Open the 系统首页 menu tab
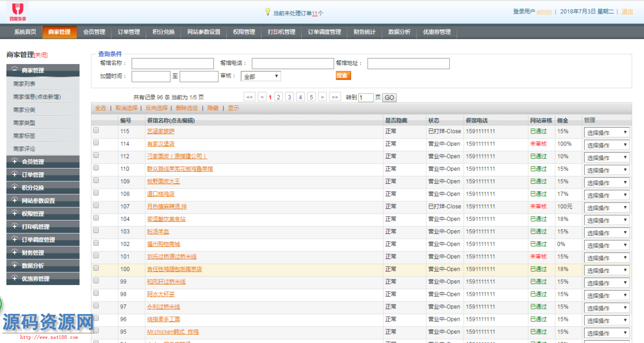This screenshot has height=343, width=644. (25, 32)
